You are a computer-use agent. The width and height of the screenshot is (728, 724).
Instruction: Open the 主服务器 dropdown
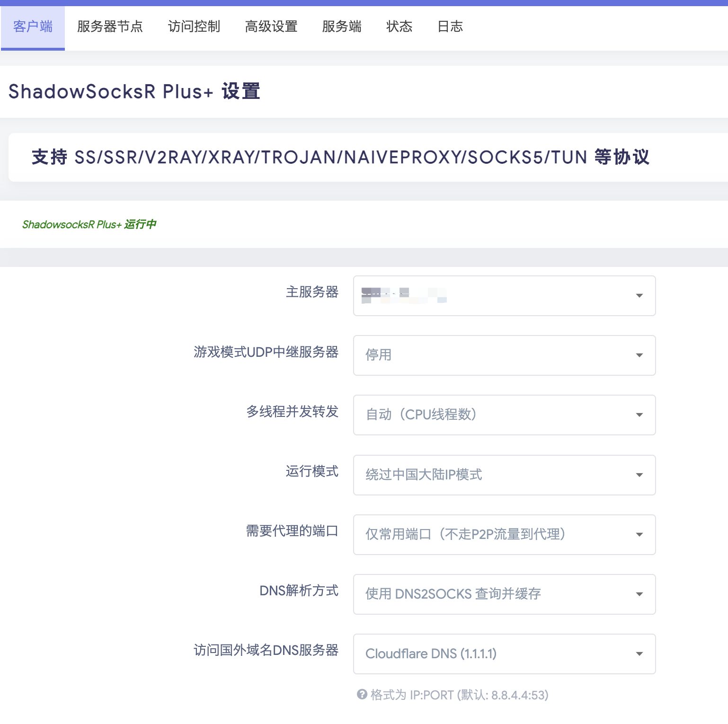tap(504, 296)
